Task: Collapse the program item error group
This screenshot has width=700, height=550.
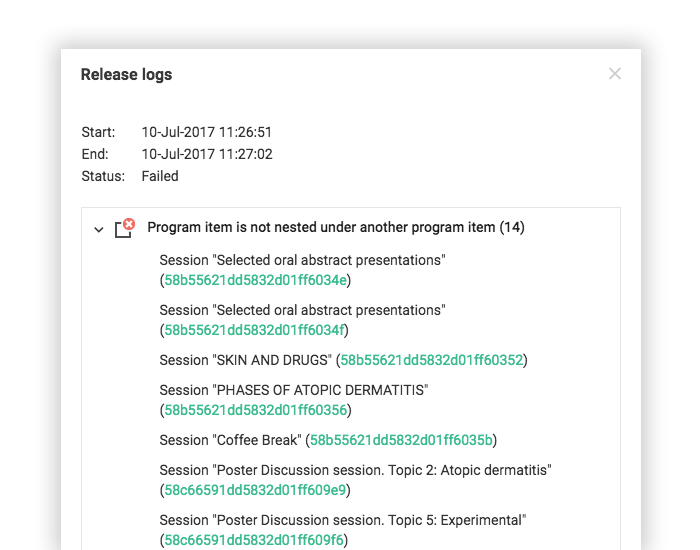Action: pyautogui.click(x=99, y=229)
